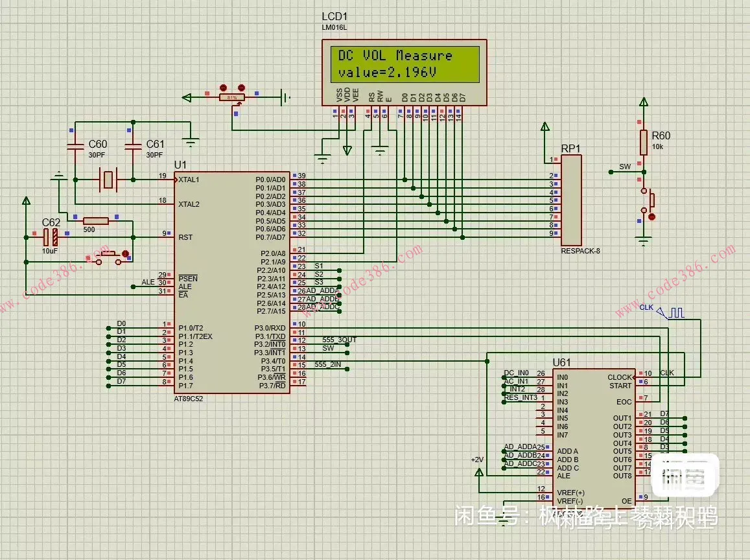Select the crystal oscillator symbol

(108, 178)
